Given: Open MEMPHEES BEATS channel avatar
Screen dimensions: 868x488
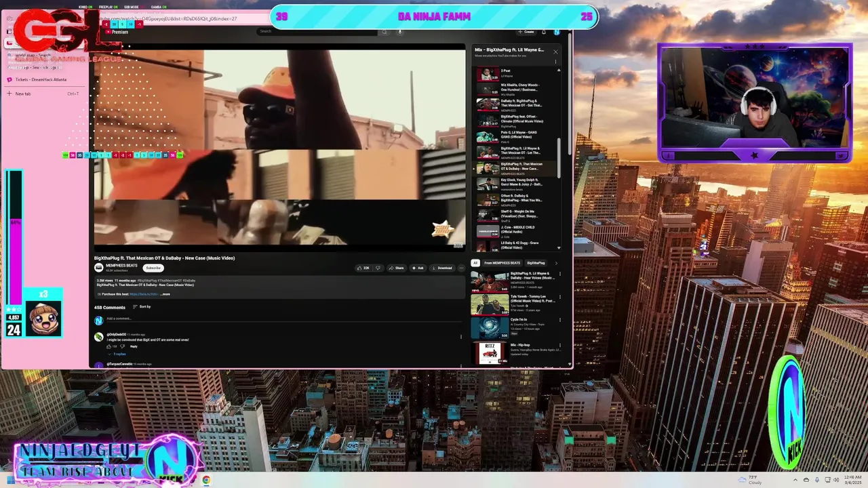Looking at the screenshot, I should point(98,268).
